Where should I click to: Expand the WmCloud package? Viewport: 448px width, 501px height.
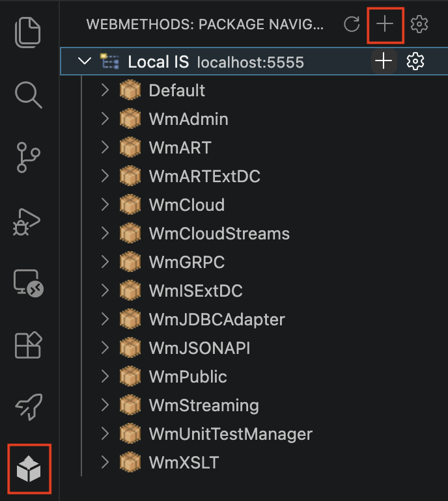point(105,204)
